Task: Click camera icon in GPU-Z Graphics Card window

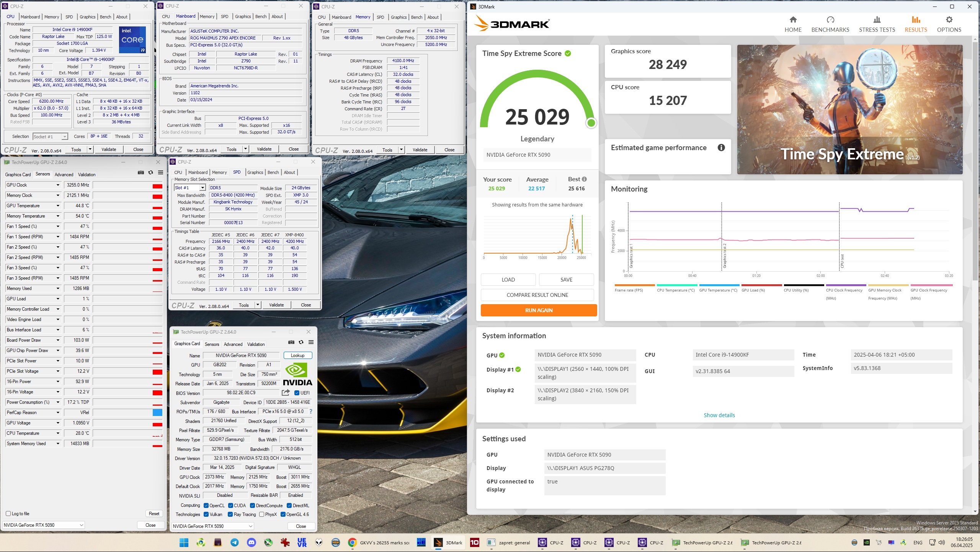Action: click(291, 342)
